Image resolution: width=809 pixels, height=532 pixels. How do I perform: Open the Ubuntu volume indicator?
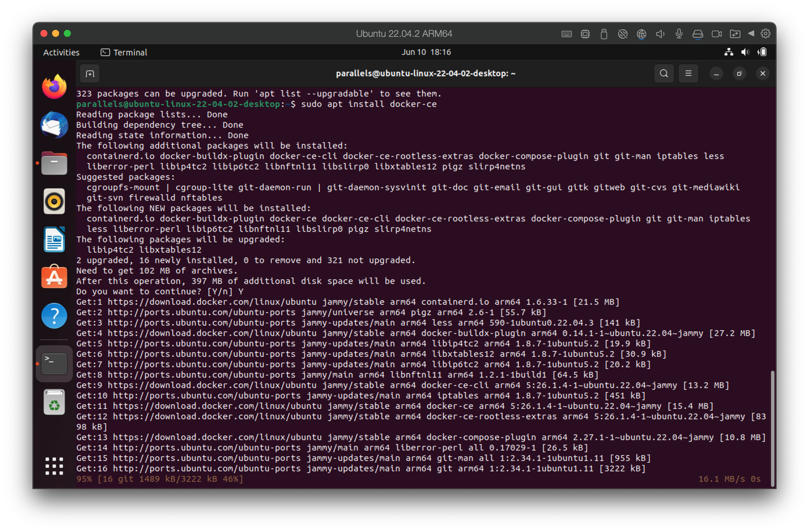point(745,52)
